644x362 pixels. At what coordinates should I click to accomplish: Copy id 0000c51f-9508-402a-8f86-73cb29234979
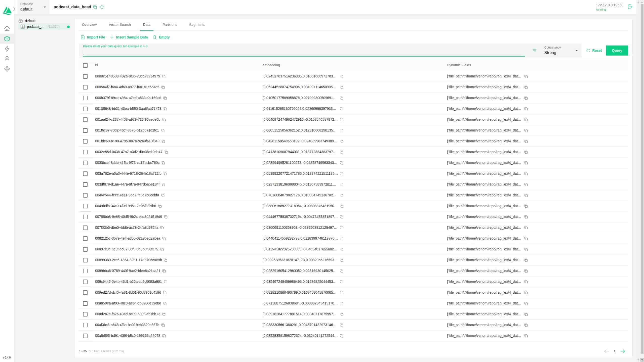pyautogui.click(x=164, y=76)
